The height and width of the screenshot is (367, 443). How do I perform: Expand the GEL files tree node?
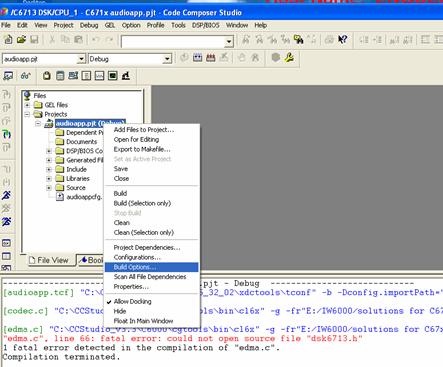pos(28,105)
